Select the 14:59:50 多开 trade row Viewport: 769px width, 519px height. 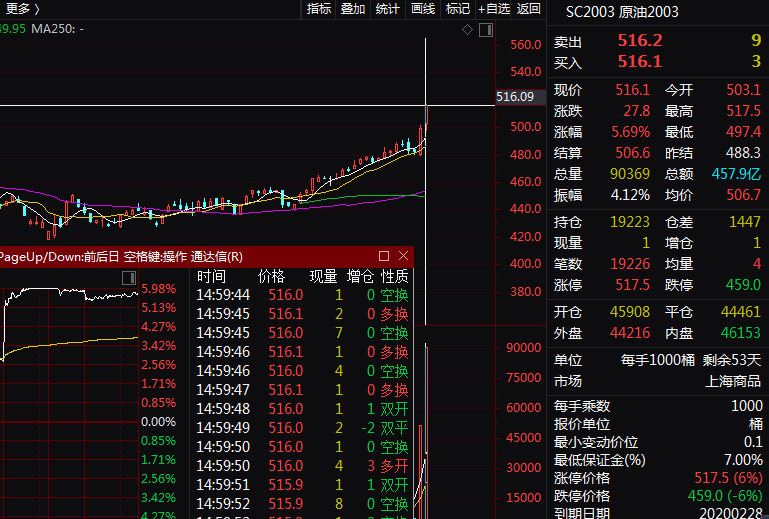[x=302, y=466]
